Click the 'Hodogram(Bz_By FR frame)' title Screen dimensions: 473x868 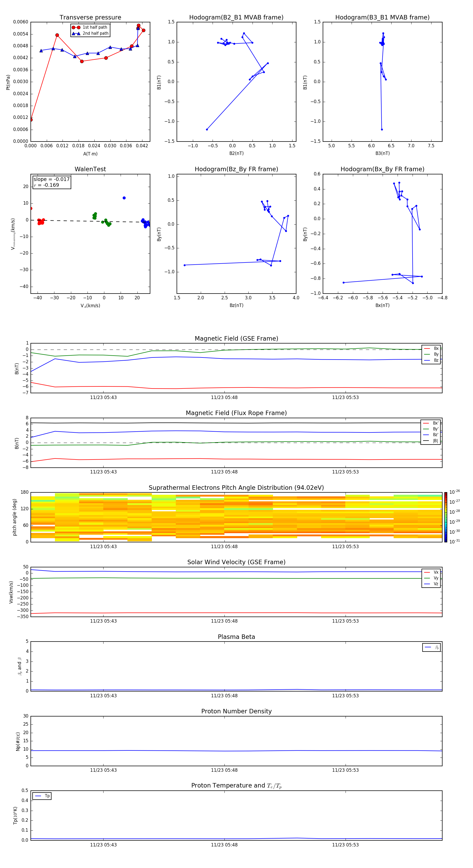click(x=236, y=169)
